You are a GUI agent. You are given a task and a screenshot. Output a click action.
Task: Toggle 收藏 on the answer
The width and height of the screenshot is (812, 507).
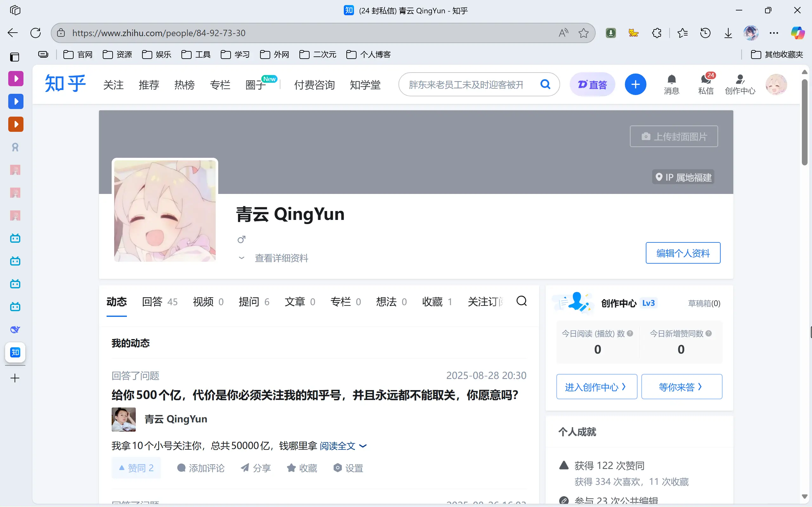[x=302, y=468]
